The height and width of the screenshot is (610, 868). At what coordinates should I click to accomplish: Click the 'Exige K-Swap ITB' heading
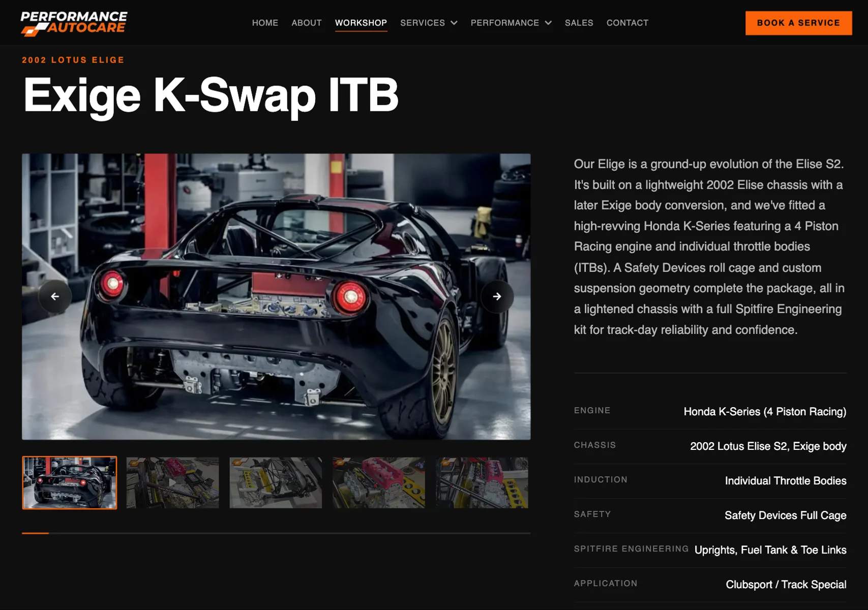pyautogui.click(x=211, y=96)
